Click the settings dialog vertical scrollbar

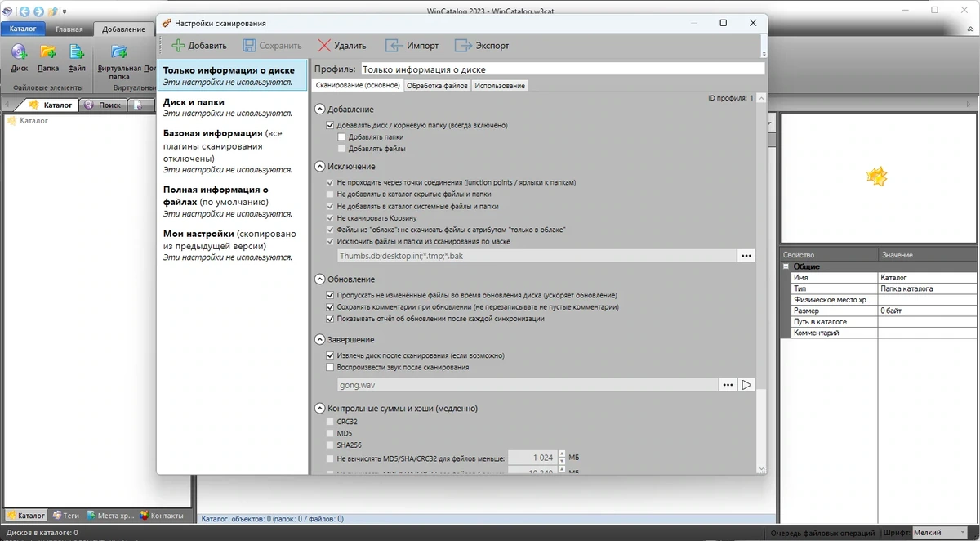pos(761,282)
